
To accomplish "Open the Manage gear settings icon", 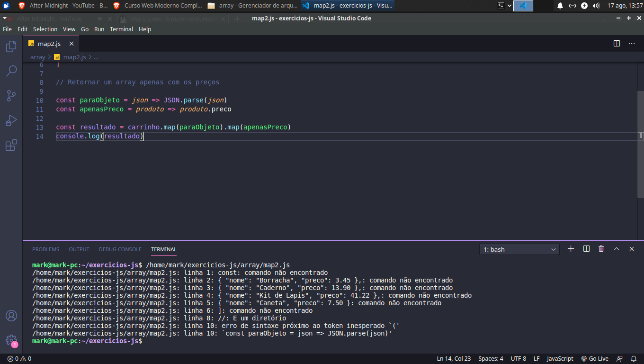I will click(11, 340).
